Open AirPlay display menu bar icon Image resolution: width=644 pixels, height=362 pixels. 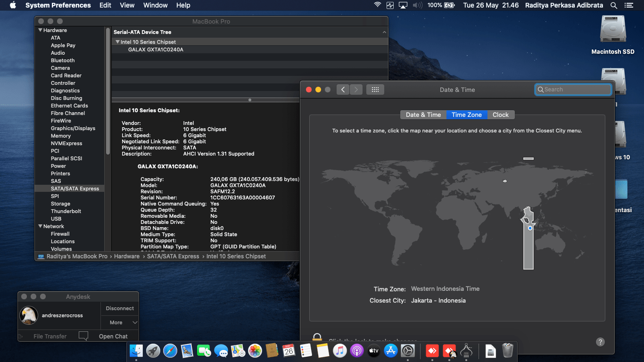[403, 5]
